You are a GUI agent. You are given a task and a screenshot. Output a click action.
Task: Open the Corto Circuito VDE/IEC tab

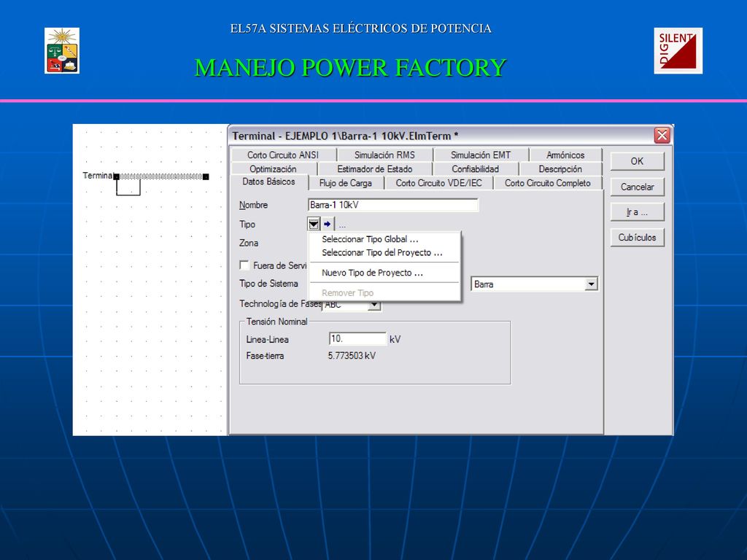point(438,183)
